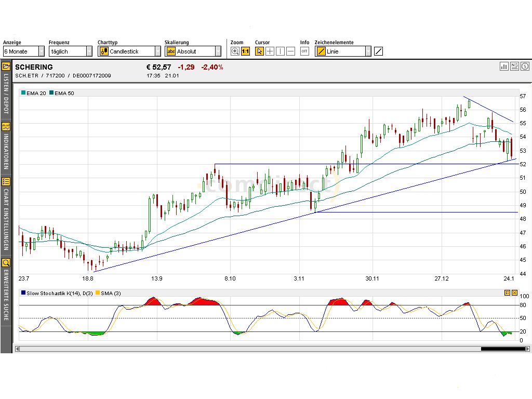Screen dimensions: 532x399
Task: Activate the 1:1 zoom reset
Action: pos(245,50)
